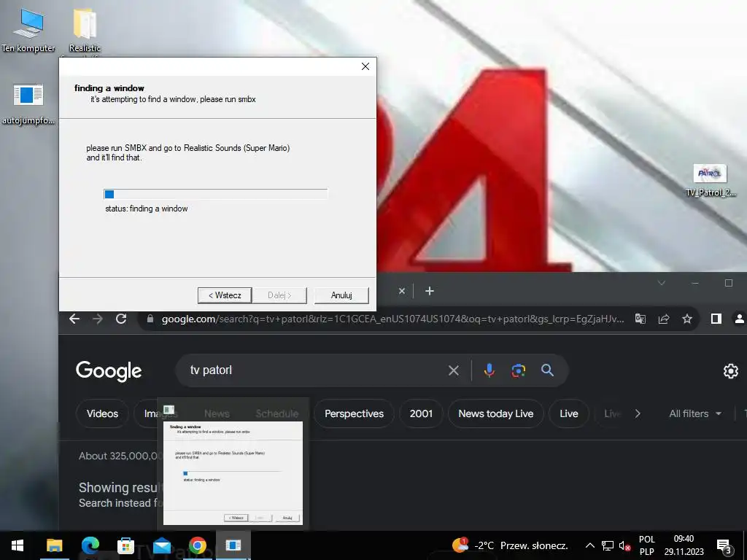The width and height of the screenshot is (747, 560).
Task: Select the Perspectives filter chip
Action: 354,413
